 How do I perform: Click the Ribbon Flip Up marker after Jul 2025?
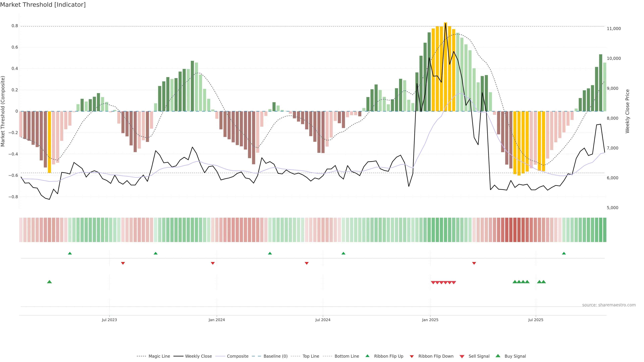(564, 253)
